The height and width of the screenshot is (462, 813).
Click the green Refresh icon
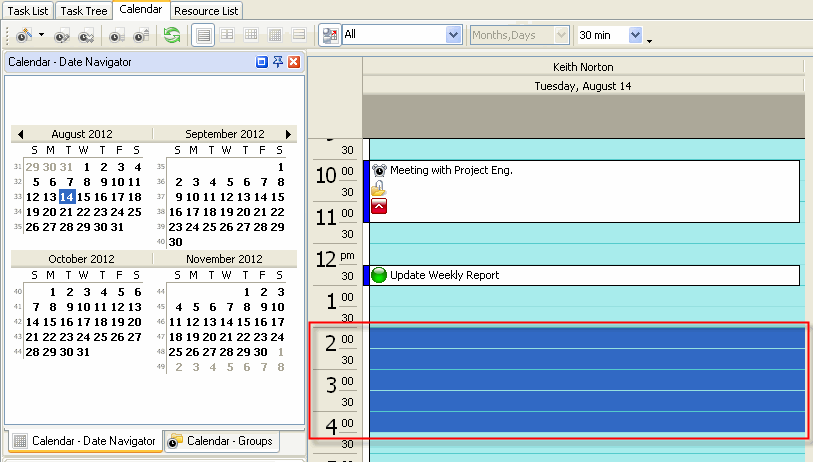coord(173,35)
